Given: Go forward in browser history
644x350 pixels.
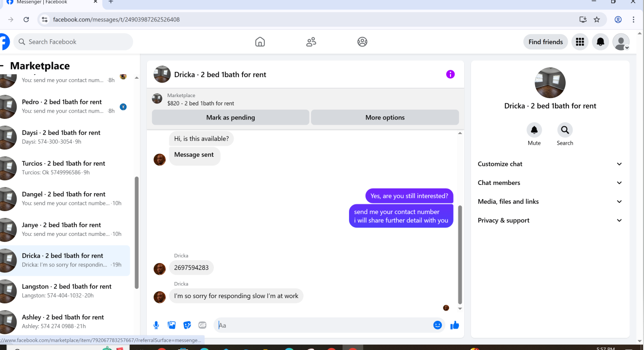Looking at the screenshot, I should (11, 19).
